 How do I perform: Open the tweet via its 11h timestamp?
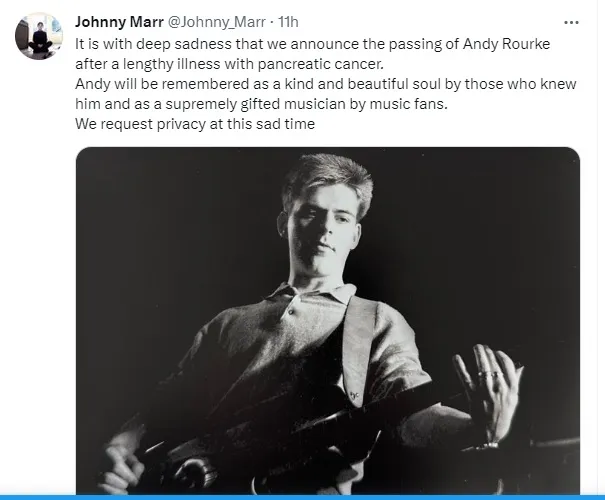click(287, 22)
